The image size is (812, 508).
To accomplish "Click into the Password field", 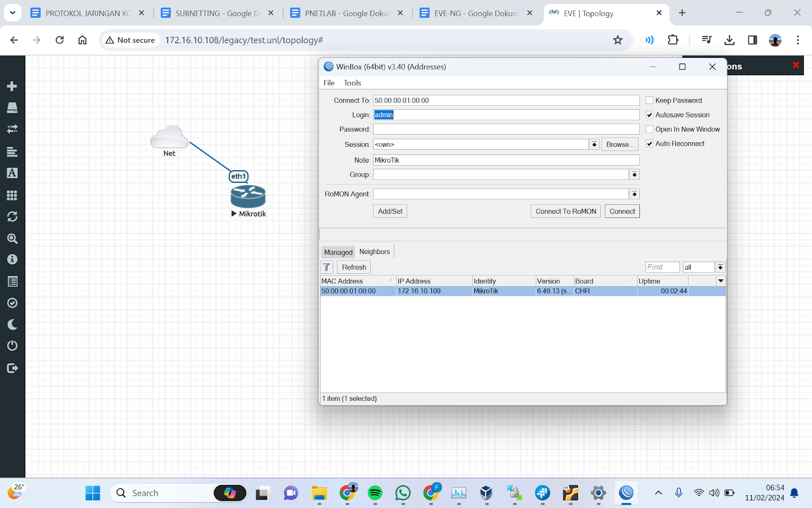I will [506, 129].
